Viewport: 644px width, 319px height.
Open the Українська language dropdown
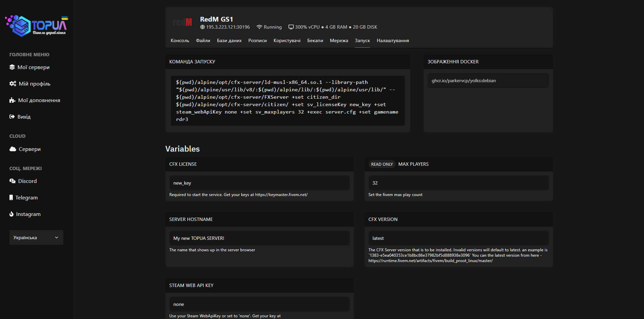[36, 237]
